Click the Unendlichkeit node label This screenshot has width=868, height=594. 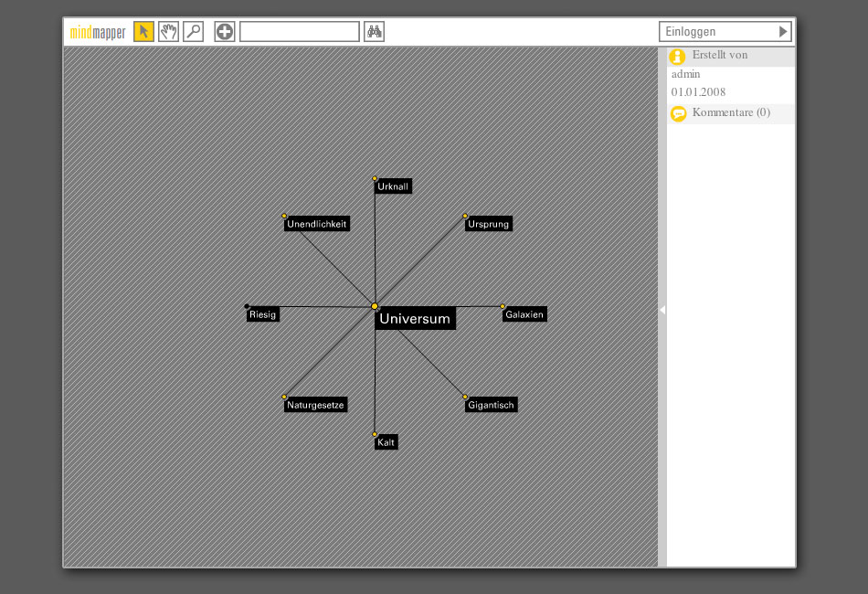coord(316,224)
